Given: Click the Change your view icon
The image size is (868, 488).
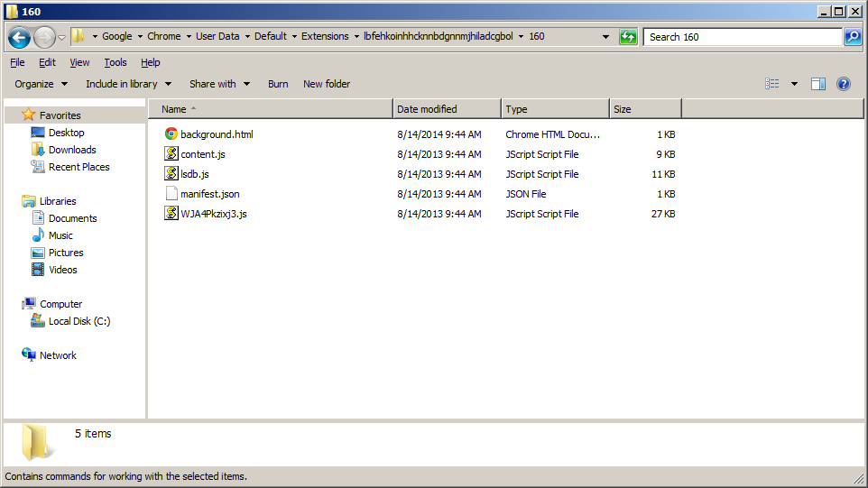Looking at the screenshot, I should (772, 84).
